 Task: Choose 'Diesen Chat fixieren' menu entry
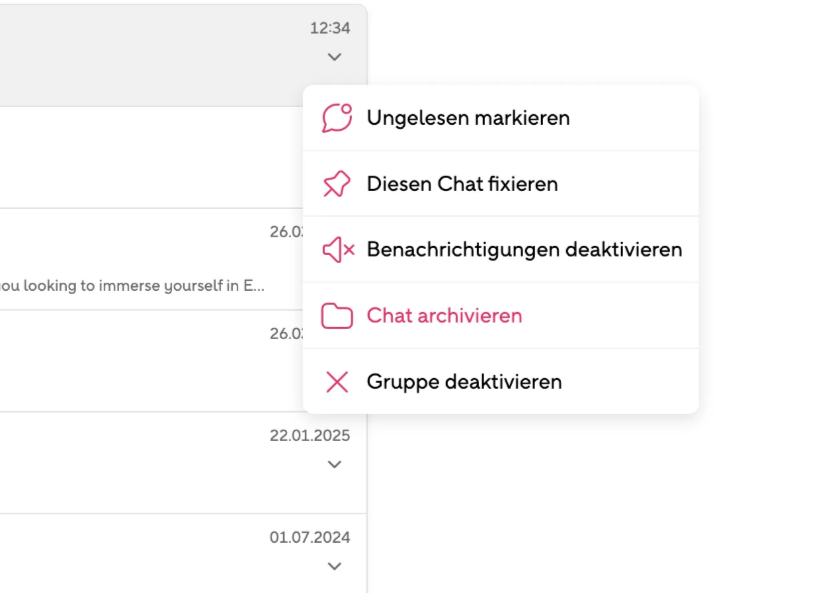click(501, 184)
